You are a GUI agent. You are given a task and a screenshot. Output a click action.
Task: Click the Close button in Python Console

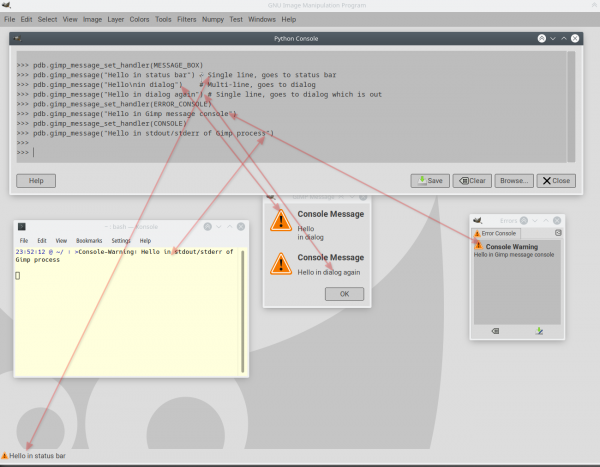(x=556, y=181)
